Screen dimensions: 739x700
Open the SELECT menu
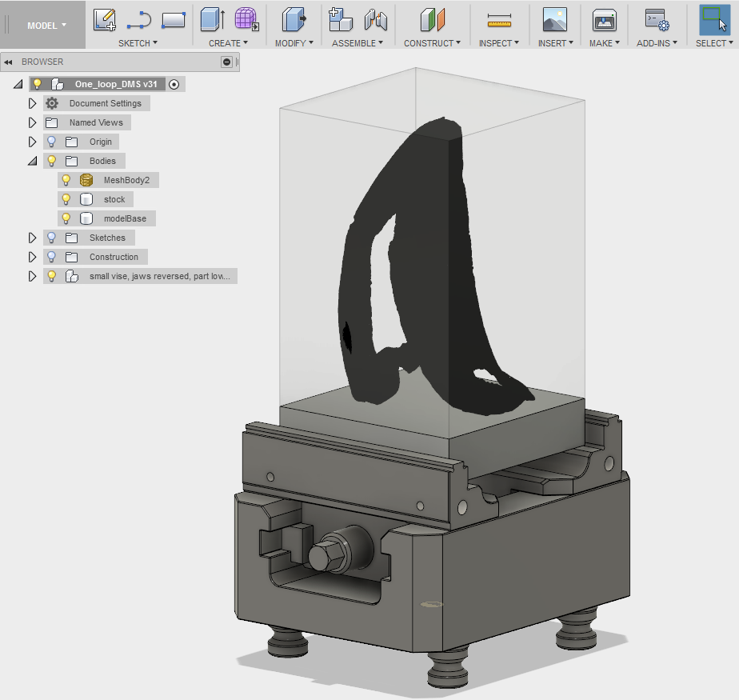pos(714,43)
